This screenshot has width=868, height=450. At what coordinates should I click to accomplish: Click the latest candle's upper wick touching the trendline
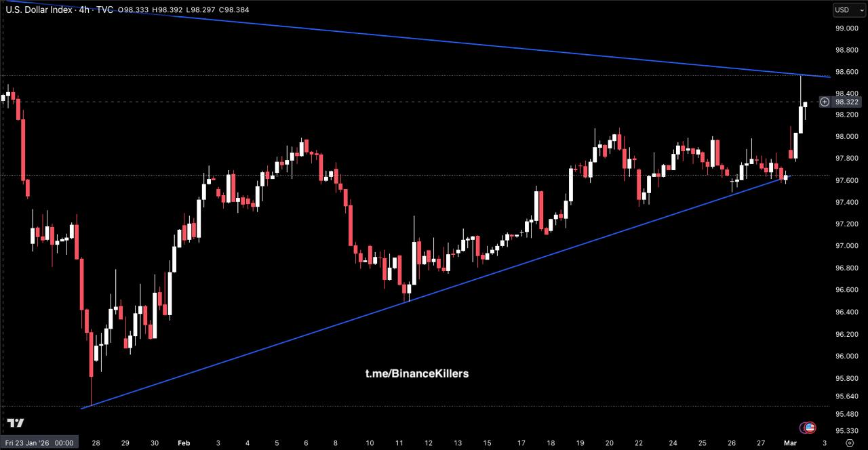(x=801, y=81)
